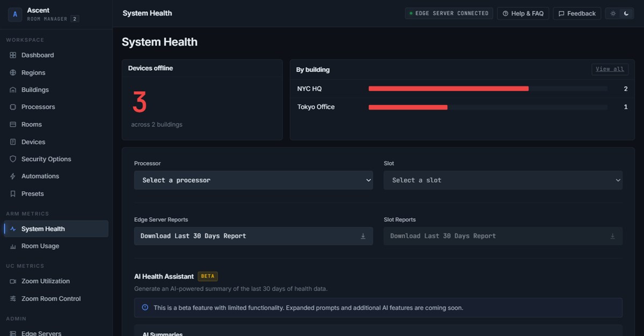Click the Automations lightning icon
The height and width of the screenshot is (336, 644).
click(x=13, y=176)
